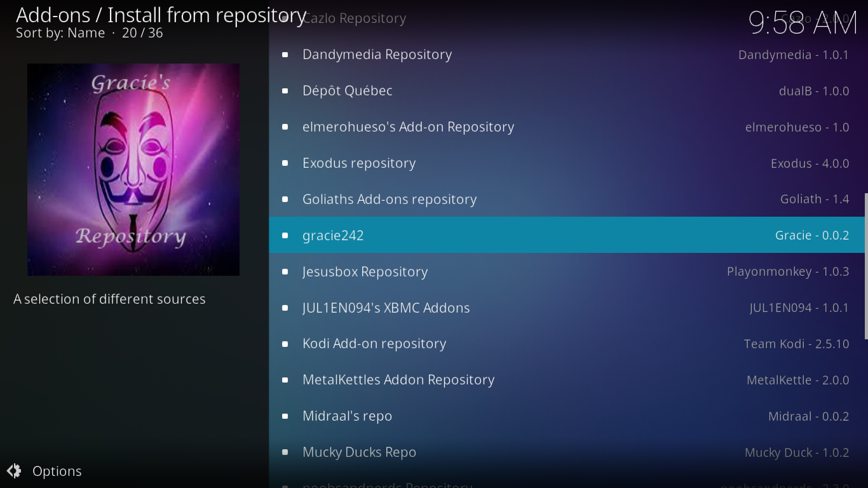Click bullet icon beside Dépôt Québec
The width and height of the screenshot is (868, 488).
tap(285, 91)
